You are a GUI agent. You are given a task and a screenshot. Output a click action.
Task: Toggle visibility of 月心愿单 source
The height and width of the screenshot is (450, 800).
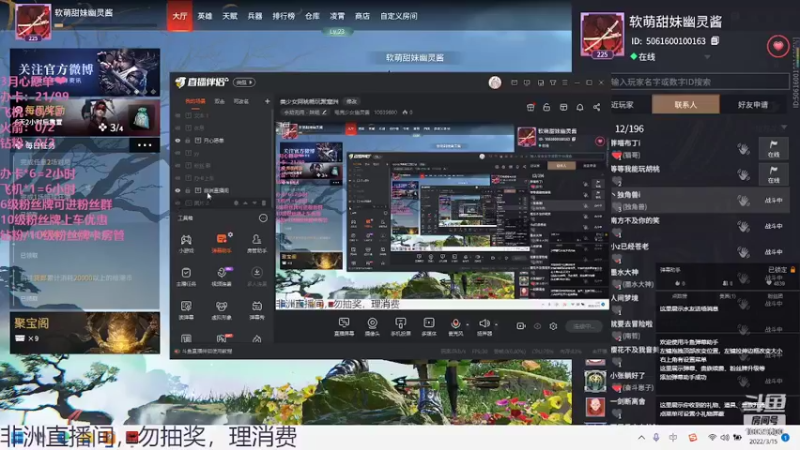(178, 140)
